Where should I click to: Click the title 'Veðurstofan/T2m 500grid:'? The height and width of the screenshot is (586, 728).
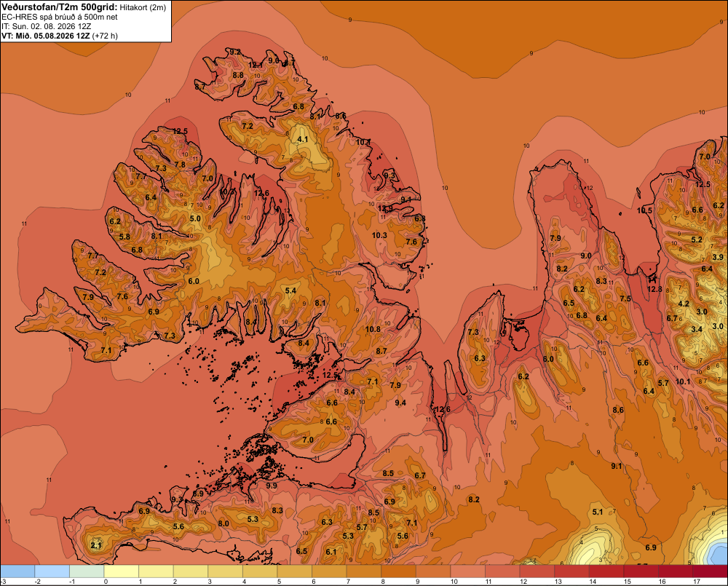pos(60,7)
